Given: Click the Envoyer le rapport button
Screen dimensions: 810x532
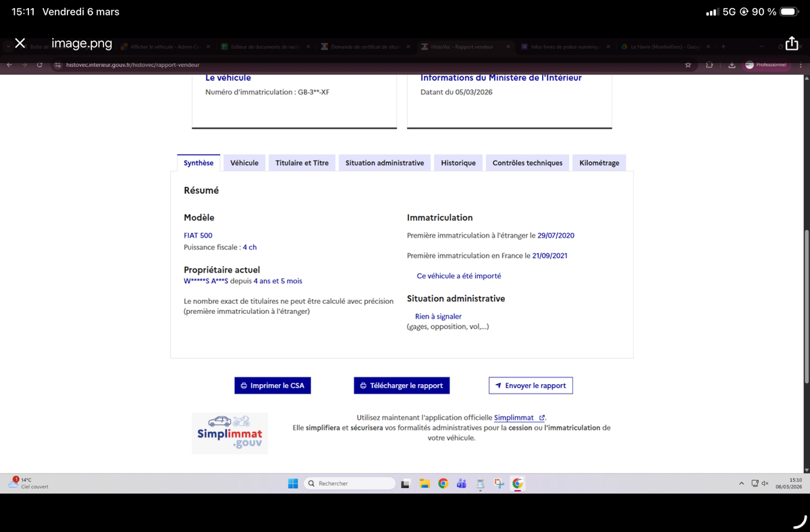Looking at the screenshot, I should (x=531, y=385).
